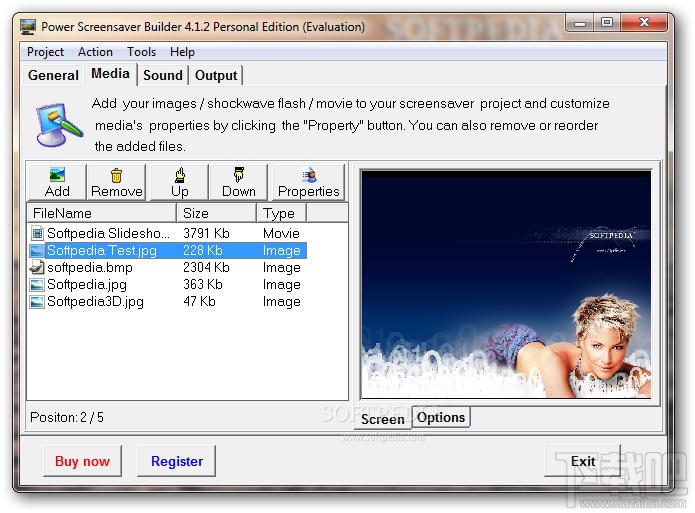Viewport: 695px width, 513px height.
Task: Select the Softpedia Test.jpg file name
Action: pos(102,251)
